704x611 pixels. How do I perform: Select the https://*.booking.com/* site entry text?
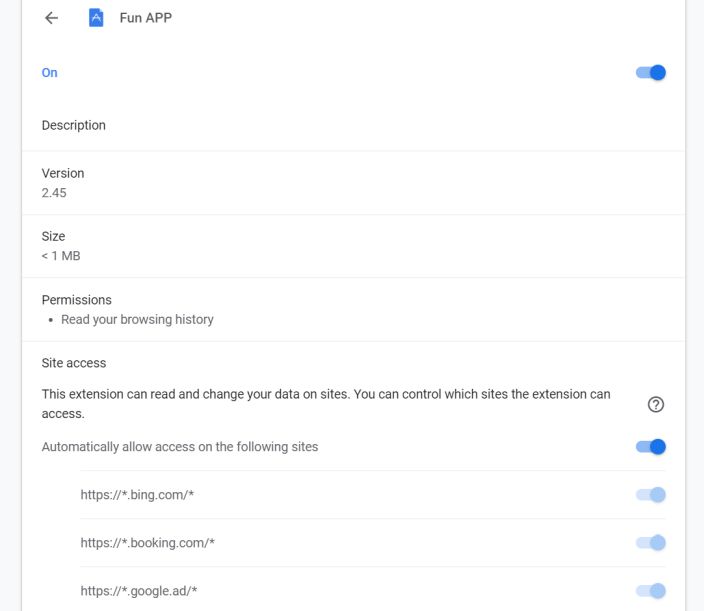click(x=148, y=543)
